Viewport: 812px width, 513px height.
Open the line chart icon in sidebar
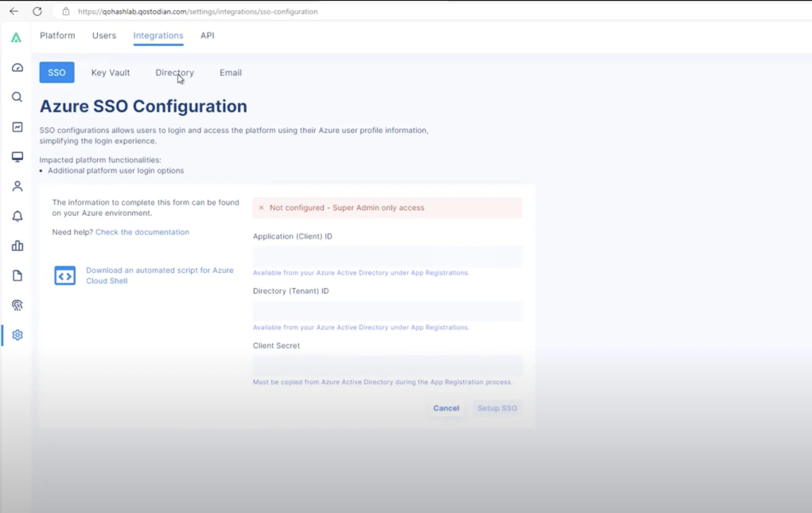tap(17, 127)
